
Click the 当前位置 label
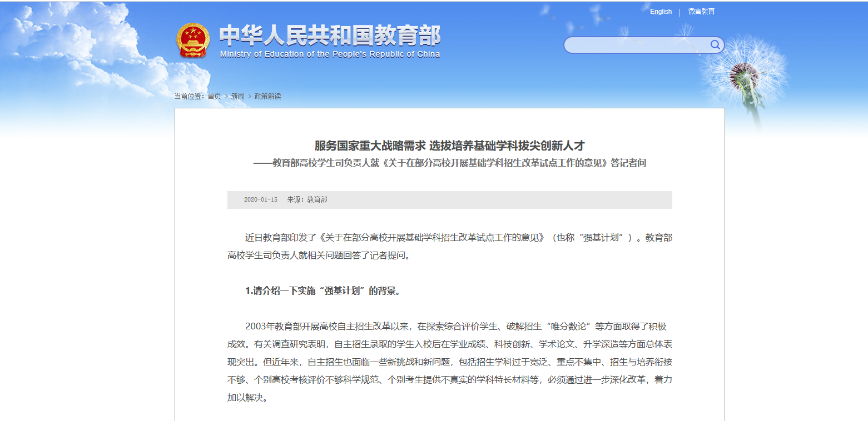coord(190,96)
